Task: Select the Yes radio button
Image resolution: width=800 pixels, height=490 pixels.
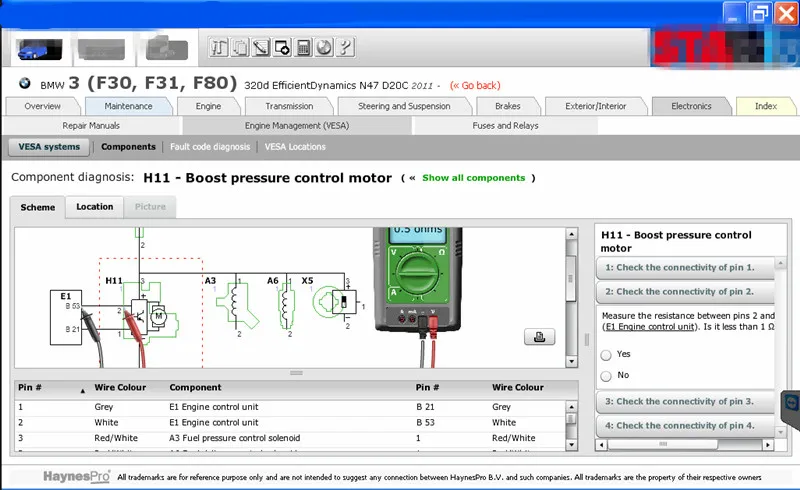Action: click(606, 355)
